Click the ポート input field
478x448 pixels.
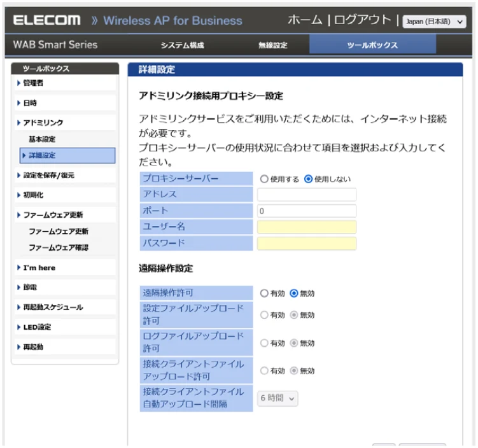pos(307,211)
